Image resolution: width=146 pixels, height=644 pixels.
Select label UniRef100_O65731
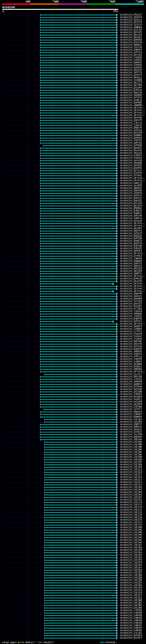click(x=131, y=72)
